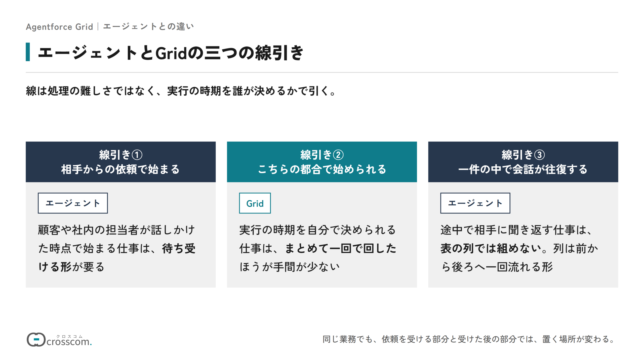Click the 'エージェント' tag in the 線引き③ card
Image resolution: width=644 pixels, height=362 pixels.
pos(475,203)
